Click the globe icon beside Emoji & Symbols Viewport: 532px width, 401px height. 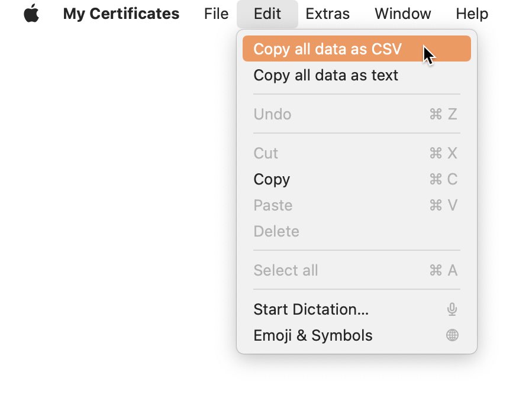(452, 335)
